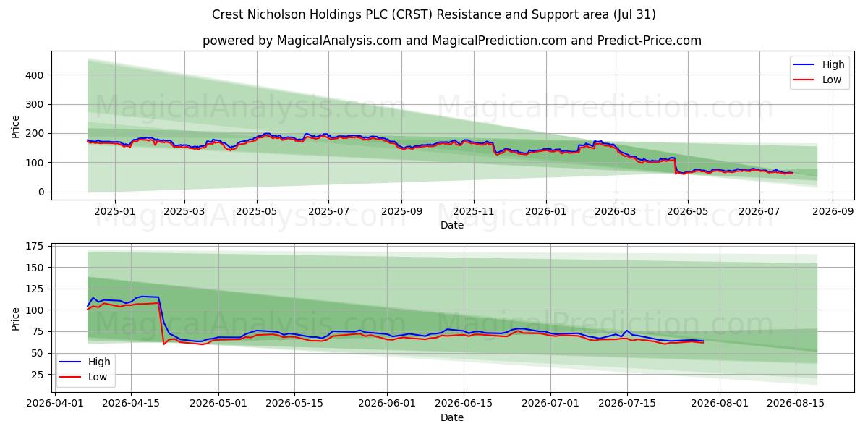Click the '200' y-axis tick on top chart
Image resolution: width=868 pixels, height=434 pixels.
[36, 133]
